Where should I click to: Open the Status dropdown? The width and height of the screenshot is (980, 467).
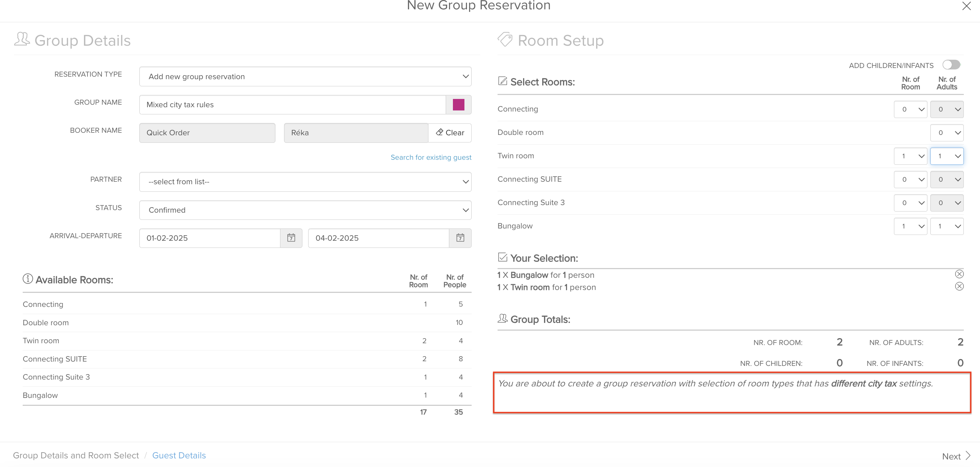pyautogui.click(x=305, y=210)
